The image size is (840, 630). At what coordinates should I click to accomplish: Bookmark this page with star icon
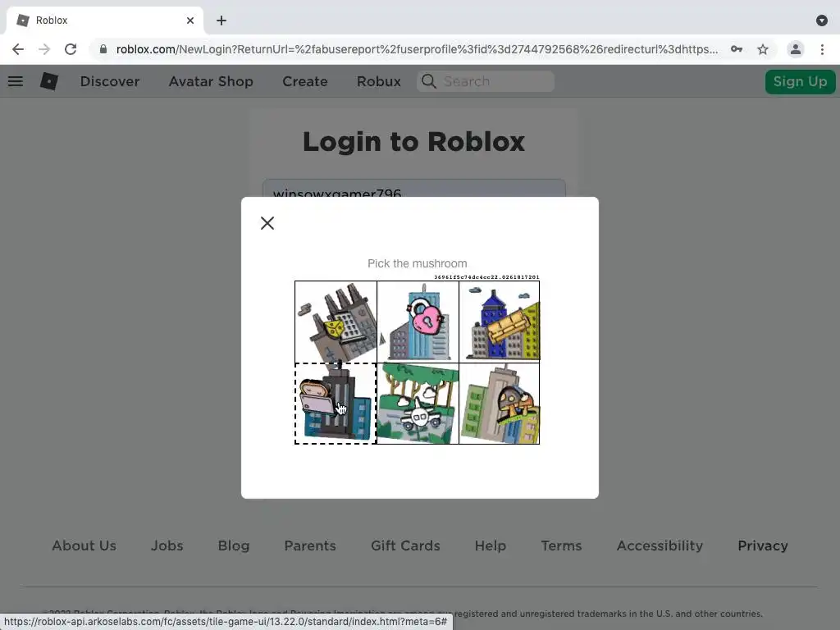click(x=763, y=49)
